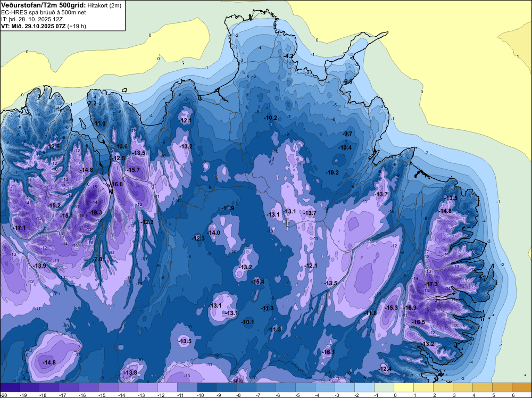Select the darkest purple legend swatch labeled -20
Screen dimensions: 532x398
(10, 387)
